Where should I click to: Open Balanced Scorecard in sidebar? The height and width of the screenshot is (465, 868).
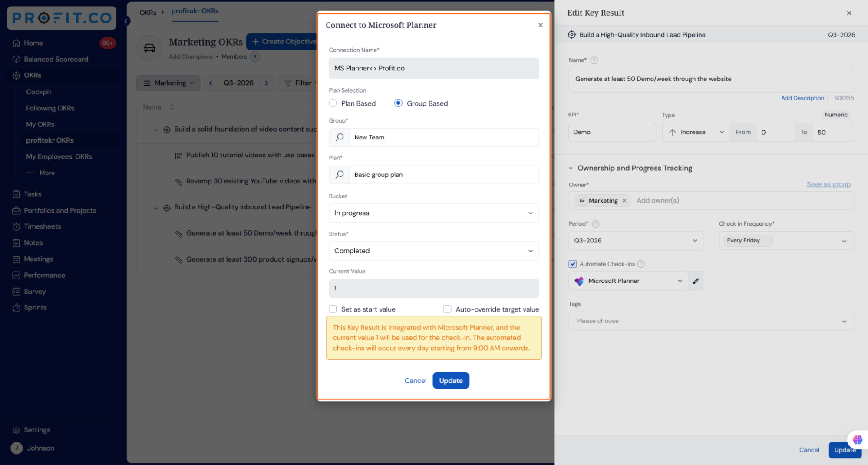click(x=56, y=59)
